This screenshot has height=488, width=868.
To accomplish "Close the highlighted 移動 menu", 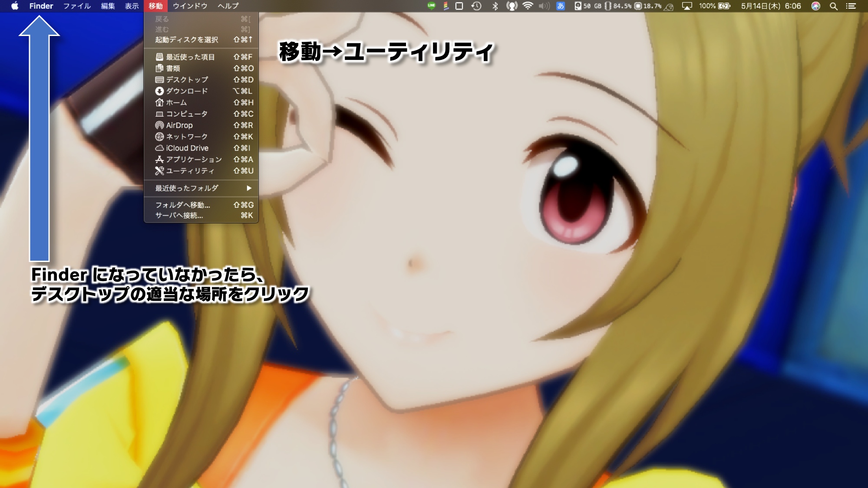I will (155, 6).
